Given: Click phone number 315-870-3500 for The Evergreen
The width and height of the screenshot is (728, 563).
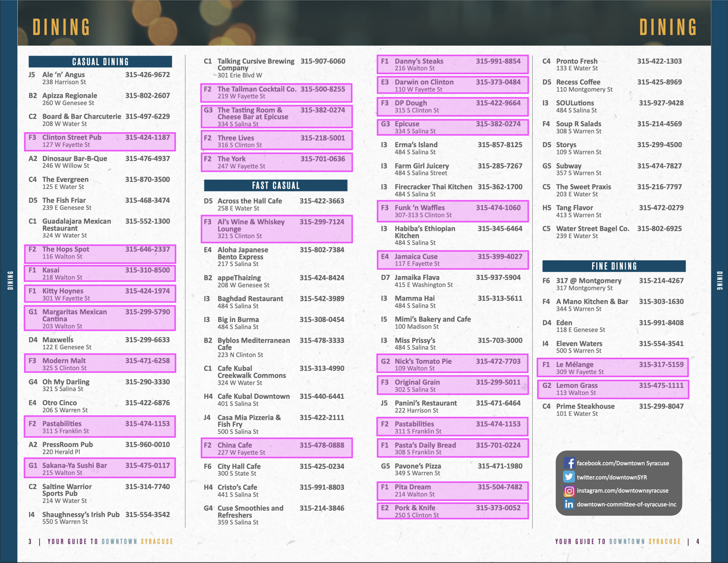Looking at the screenshot, I should [147, 179].
